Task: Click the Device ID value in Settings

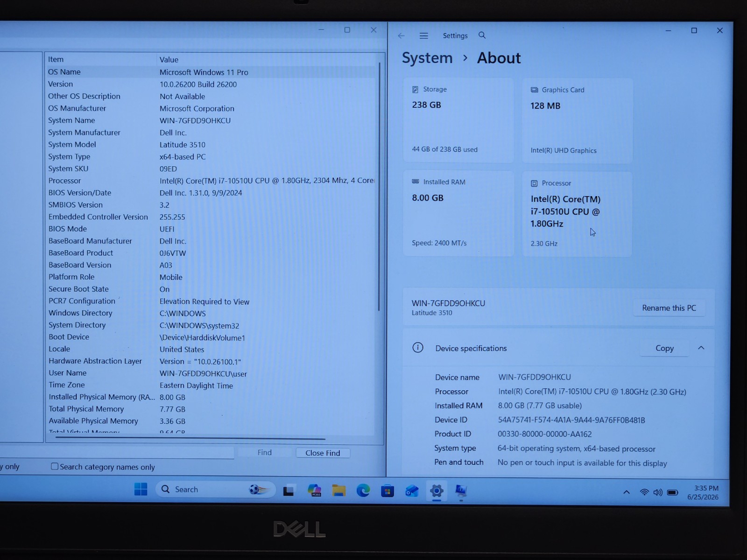Action: coord(571,420)
